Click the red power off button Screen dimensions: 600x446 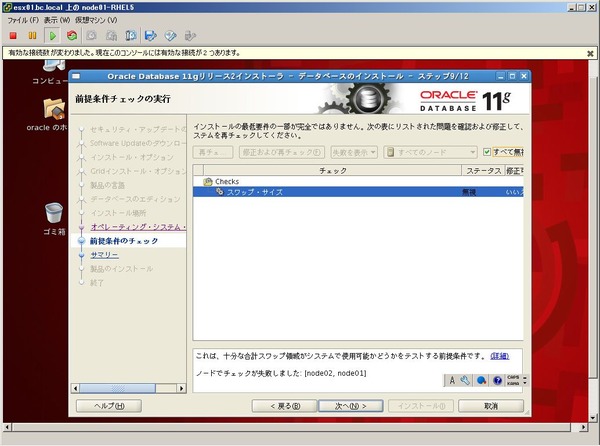(x=13, y=36)
